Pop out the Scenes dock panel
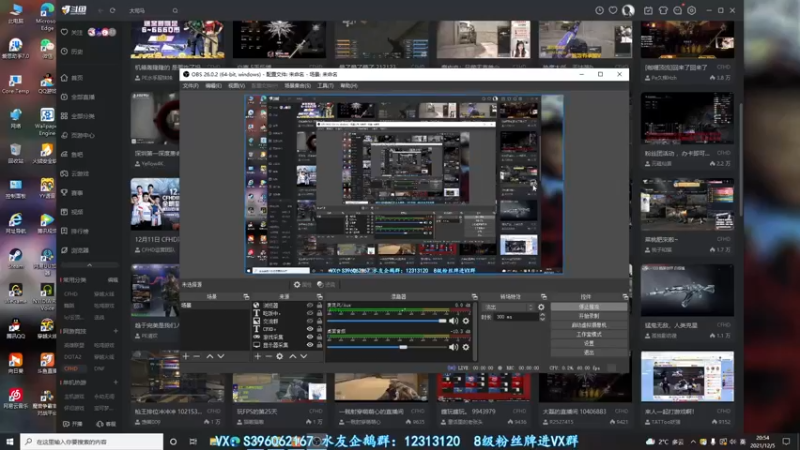Image resolution: width=800 pixels, height=450 pixels. coord(246,296)
